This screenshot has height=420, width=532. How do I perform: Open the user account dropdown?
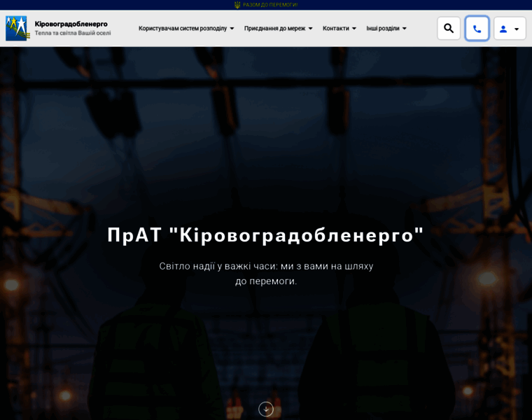[510, 29]
